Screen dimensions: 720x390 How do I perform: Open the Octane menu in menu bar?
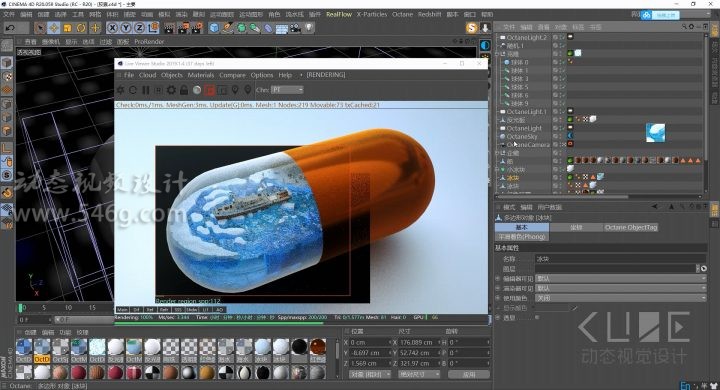click(402, 14)
